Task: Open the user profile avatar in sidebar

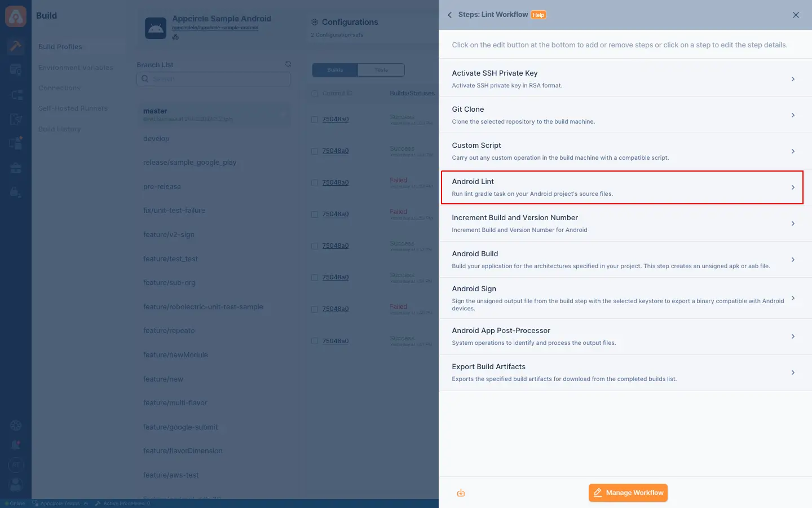Action: click(x=16, y=484)
